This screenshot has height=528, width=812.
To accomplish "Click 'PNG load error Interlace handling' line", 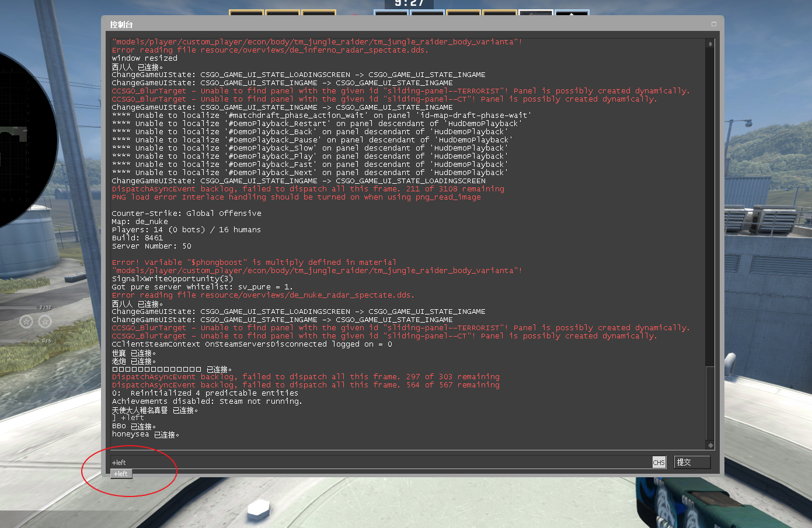I will pos(297,197).
